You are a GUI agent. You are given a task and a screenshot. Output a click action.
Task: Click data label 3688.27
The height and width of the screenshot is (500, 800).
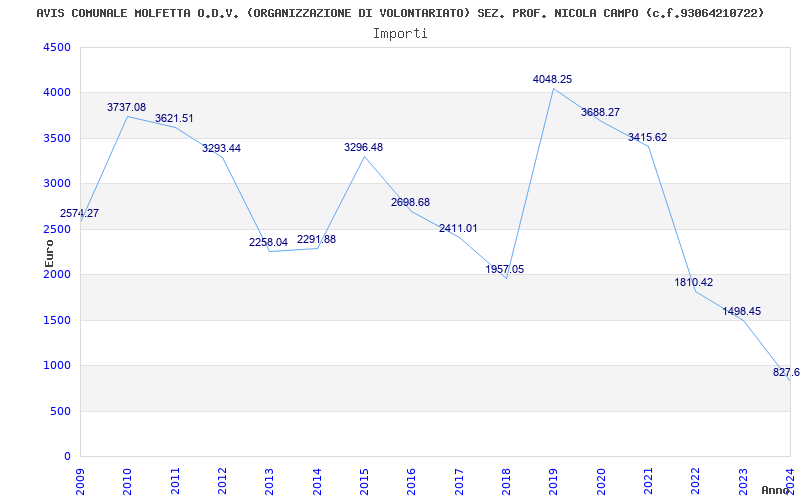[x=601, y=112]
